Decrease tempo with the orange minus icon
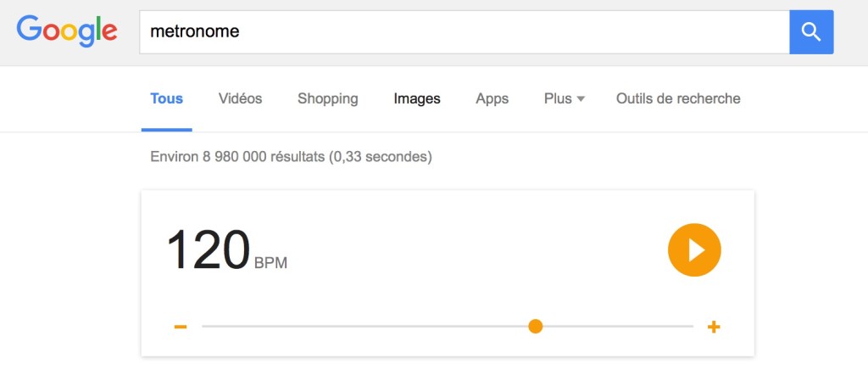The width and height of the screenshot is (868, 375). pos(181,327)
